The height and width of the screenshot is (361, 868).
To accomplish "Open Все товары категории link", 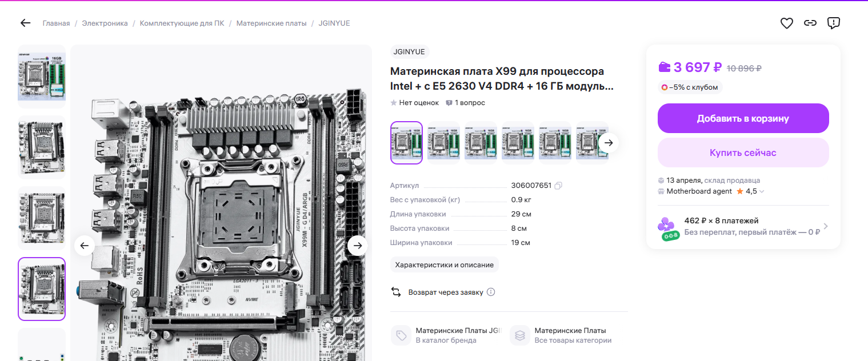I will tap(573, 340).
